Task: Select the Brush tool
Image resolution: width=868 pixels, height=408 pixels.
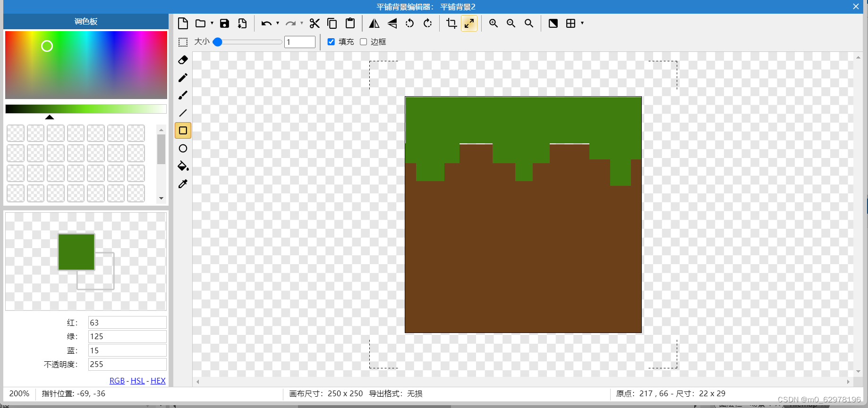Action: (x=183, y=95)
